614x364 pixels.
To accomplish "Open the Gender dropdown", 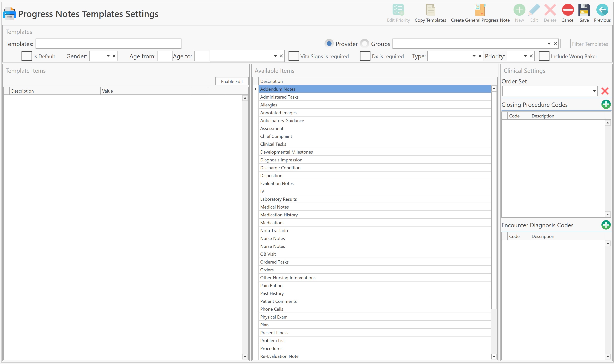I will click(108, 56).
